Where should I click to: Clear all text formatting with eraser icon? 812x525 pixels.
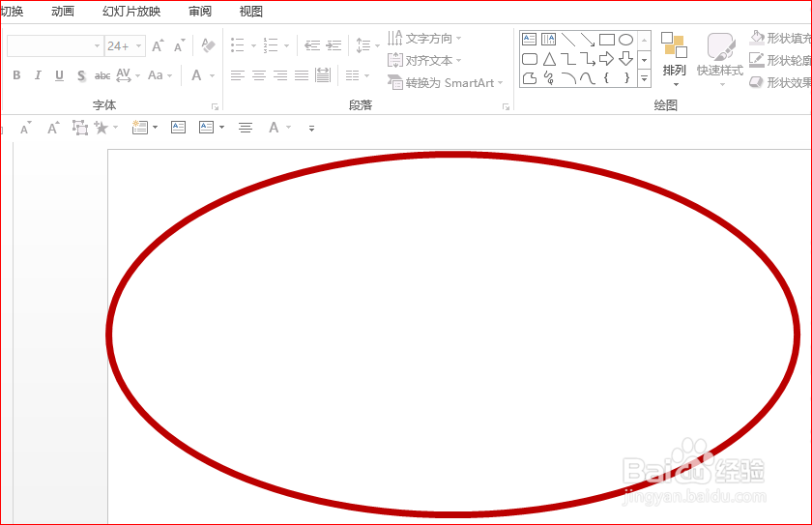[x=208, y=45]
